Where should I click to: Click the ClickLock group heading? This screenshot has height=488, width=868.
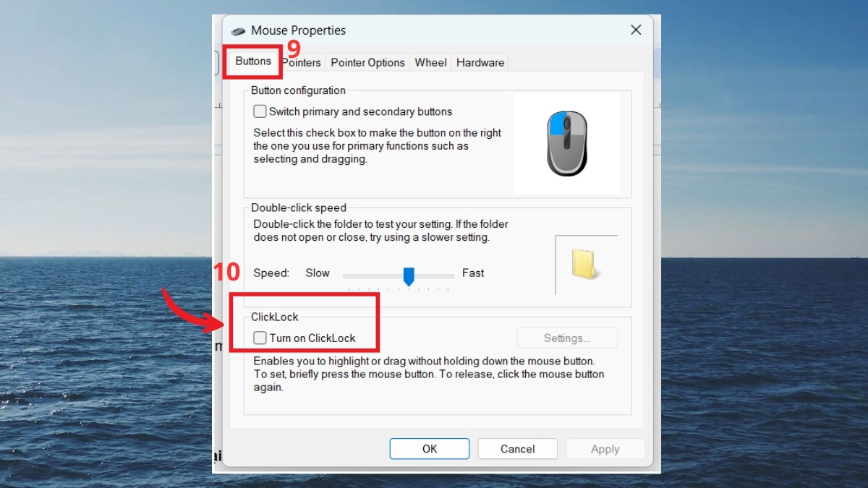(275, 317)
